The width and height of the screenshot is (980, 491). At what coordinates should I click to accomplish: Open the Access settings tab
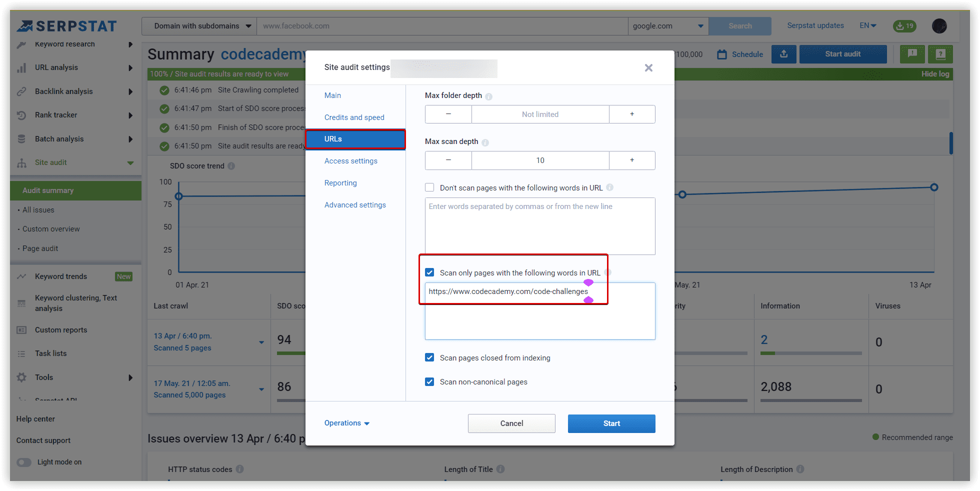(351, 161)
